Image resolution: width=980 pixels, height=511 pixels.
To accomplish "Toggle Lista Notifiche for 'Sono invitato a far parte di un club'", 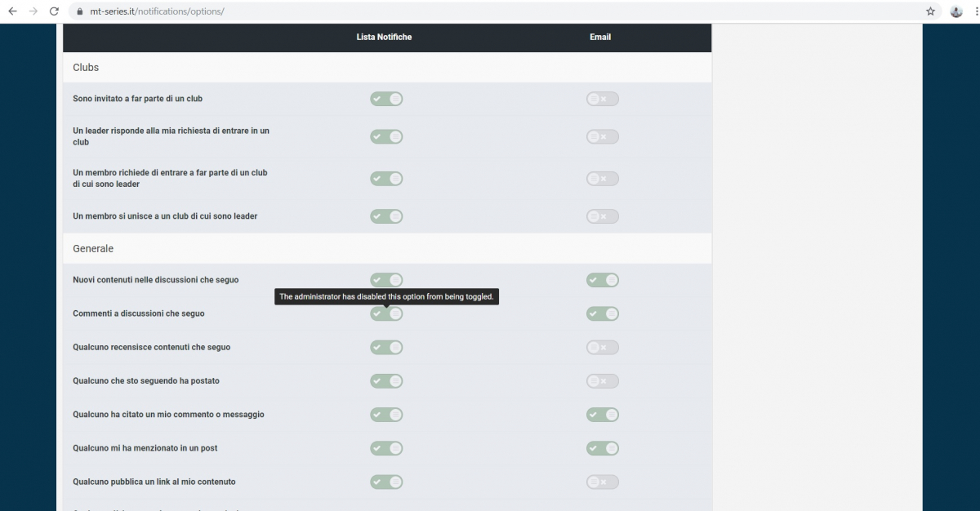I will tap(386, 99).
